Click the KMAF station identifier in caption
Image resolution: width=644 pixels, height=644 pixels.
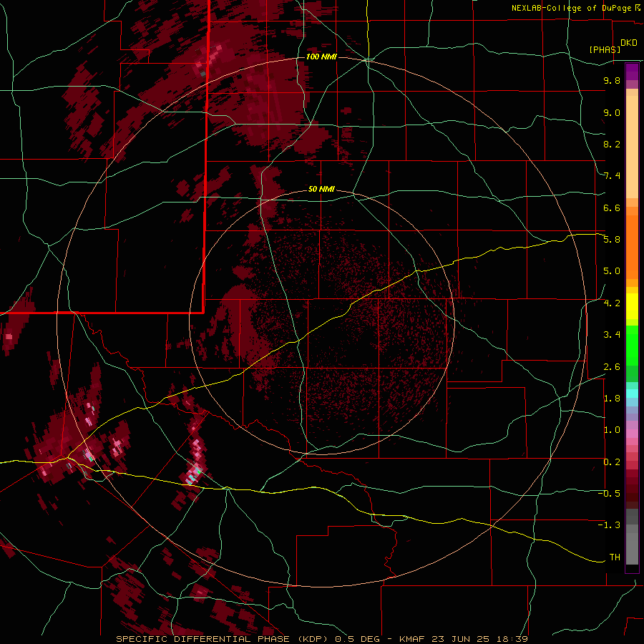point(414,639)
